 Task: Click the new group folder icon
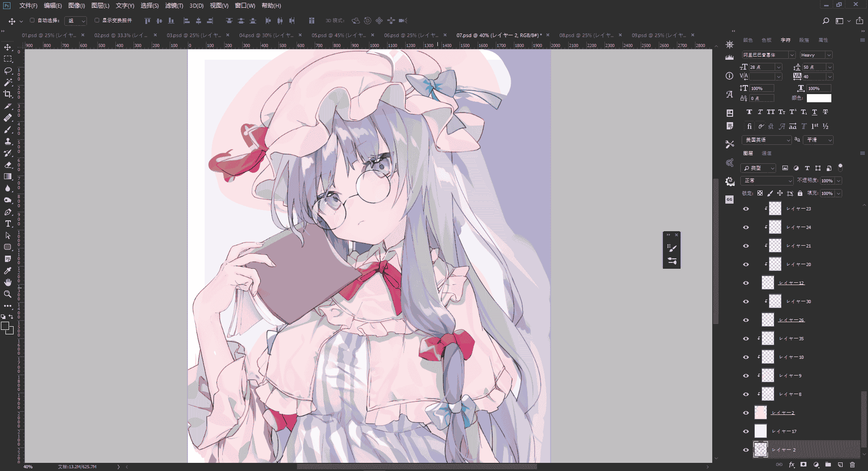pos(828,464)
